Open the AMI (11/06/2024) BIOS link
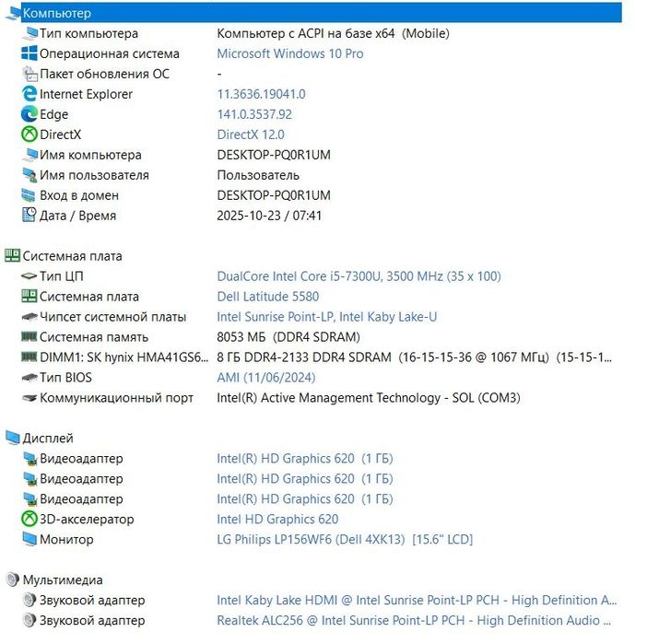The width and height of the screenshot is (659, 644). click(x=266, y=377)
